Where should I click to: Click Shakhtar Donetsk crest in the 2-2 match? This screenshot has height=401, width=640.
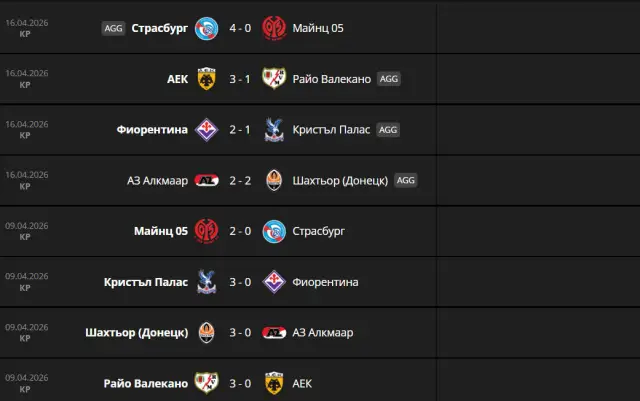tap(273, 181)
